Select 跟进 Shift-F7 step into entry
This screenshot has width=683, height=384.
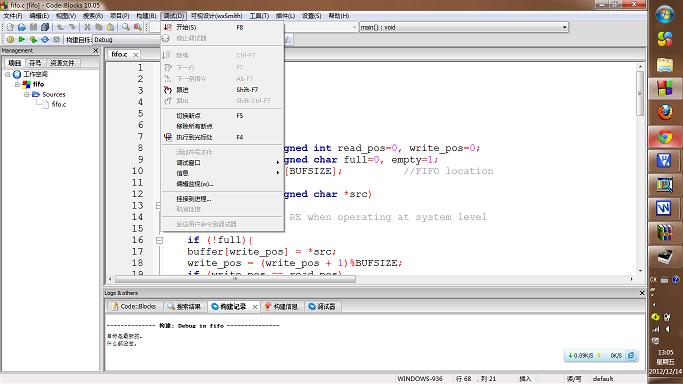[x=223, y=90]
